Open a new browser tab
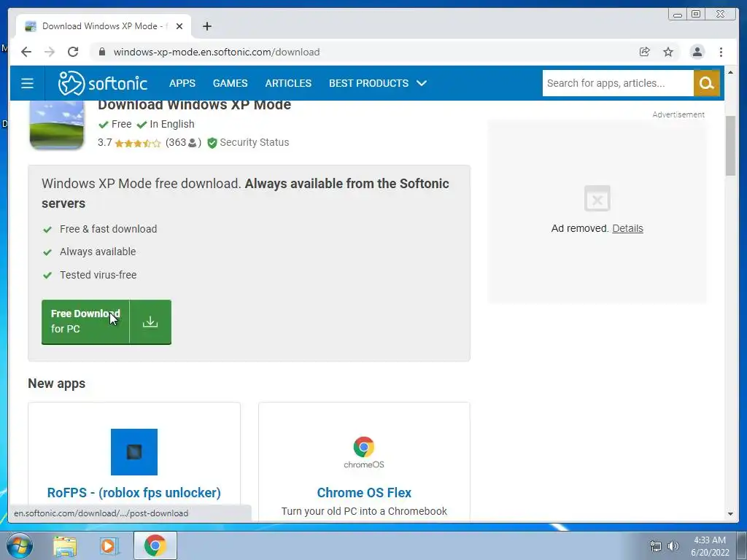The image size is (747, 560). click(x=206, y=26)
